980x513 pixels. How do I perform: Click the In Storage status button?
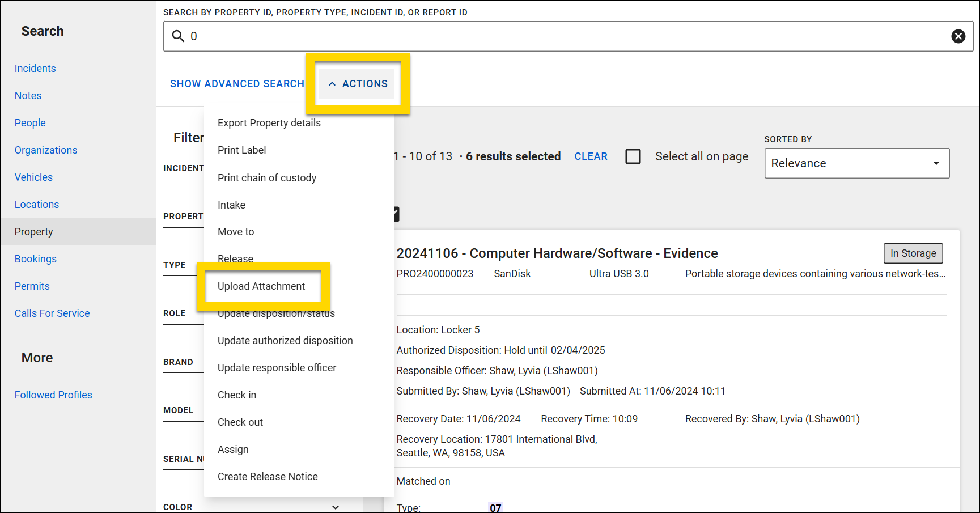[x=913, y=253]
